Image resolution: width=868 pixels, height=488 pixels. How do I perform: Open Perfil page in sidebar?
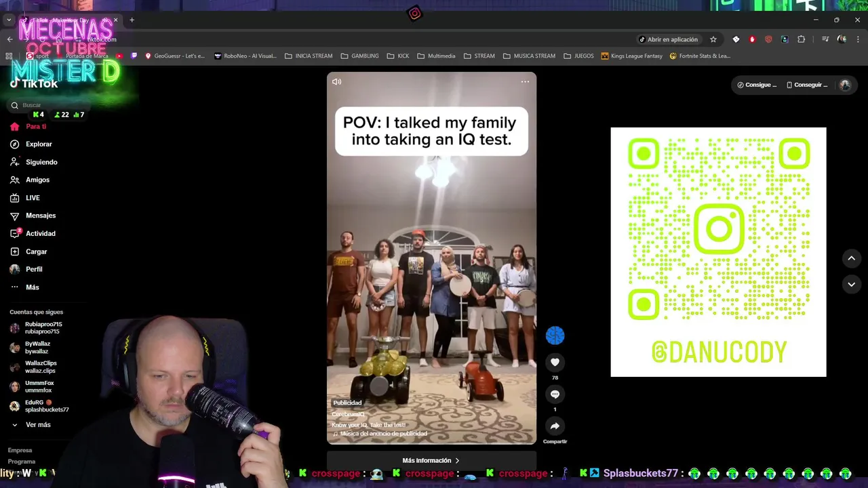(26, 269)
